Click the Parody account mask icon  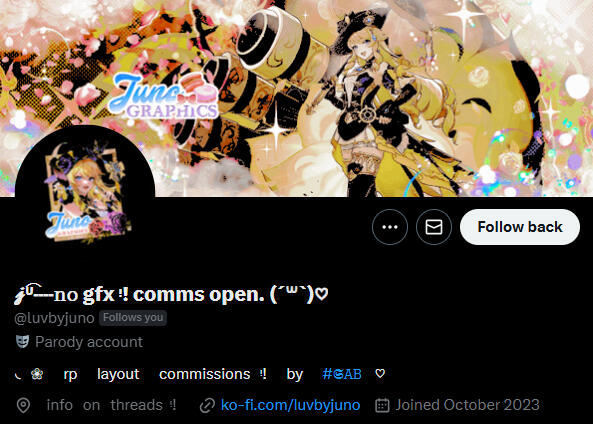(22, 342)
